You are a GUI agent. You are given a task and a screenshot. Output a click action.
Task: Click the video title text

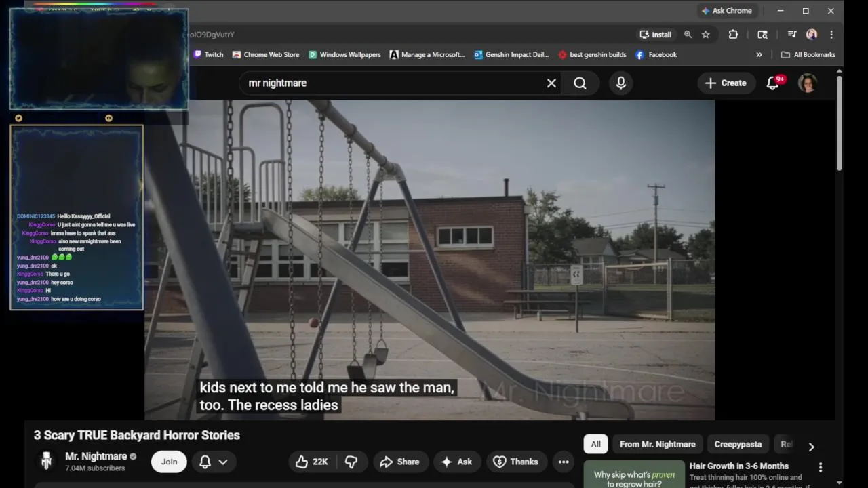tap(137, 435)
